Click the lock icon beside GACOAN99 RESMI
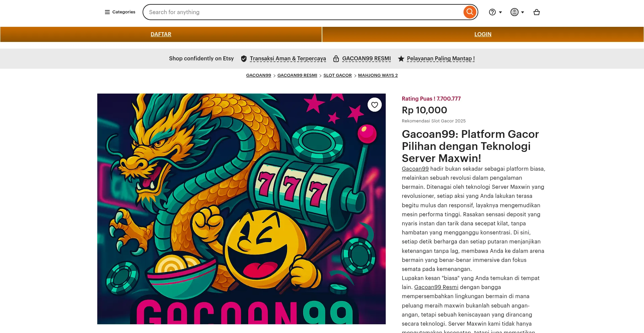The width and height of the screenshot is (644, 333). [336, 59]
